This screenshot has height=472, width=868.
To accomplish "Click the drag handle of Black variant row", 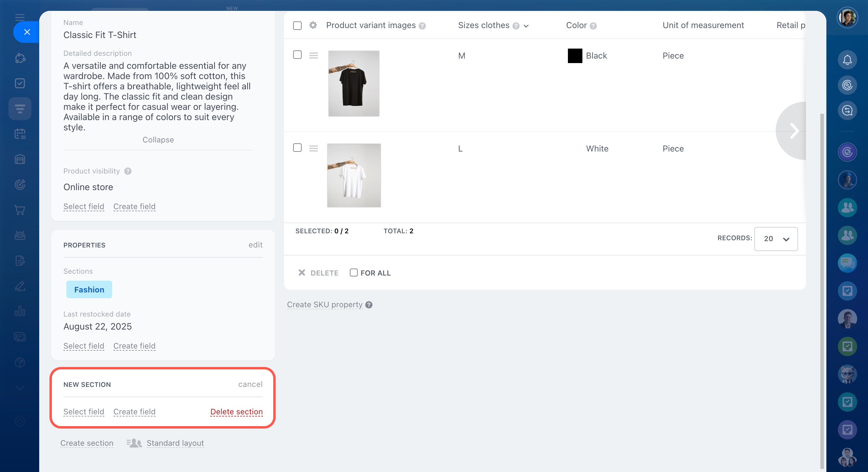I will (313, 55).
